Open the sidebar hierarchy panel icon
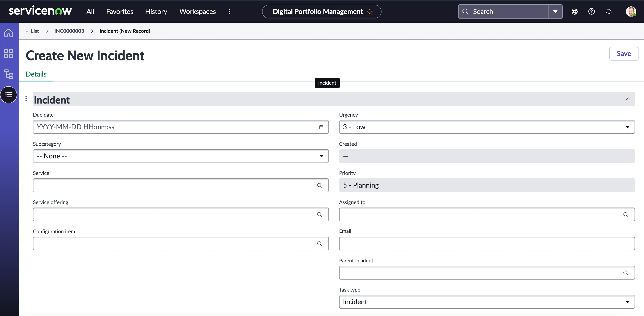The height and width of the screenshot is (316, 644). [x=8, y=74]
